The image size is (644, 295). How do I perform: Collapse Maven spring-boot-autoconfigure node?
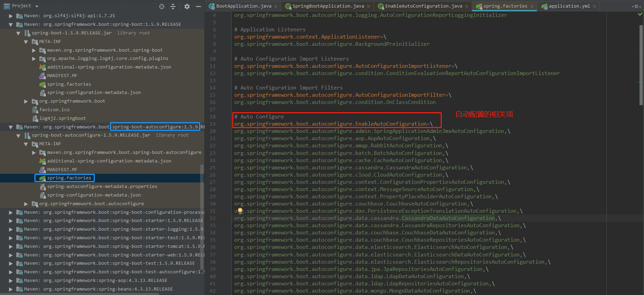(11, 127)
